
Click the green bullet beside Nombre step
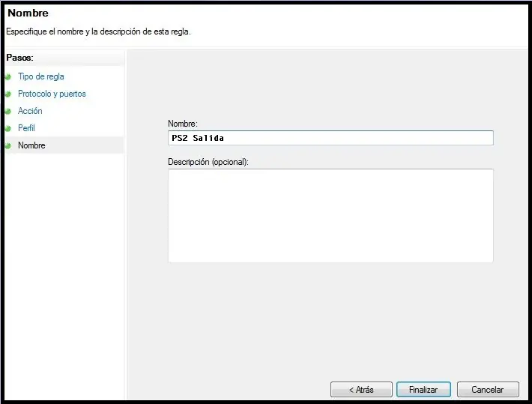point(7,146)
